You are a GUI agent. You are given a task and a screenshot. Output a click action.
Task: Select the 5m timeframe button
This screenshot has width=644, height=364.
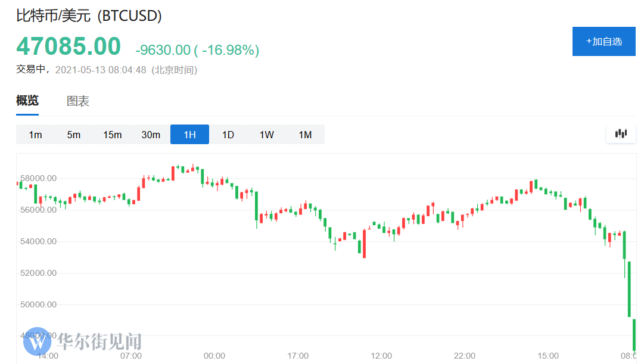pos(73,135)
